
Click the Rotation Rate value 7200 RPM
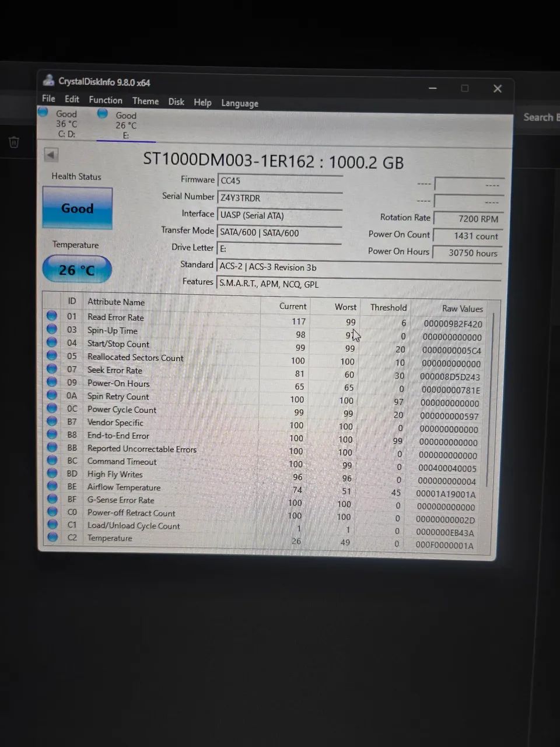(468, 219)
